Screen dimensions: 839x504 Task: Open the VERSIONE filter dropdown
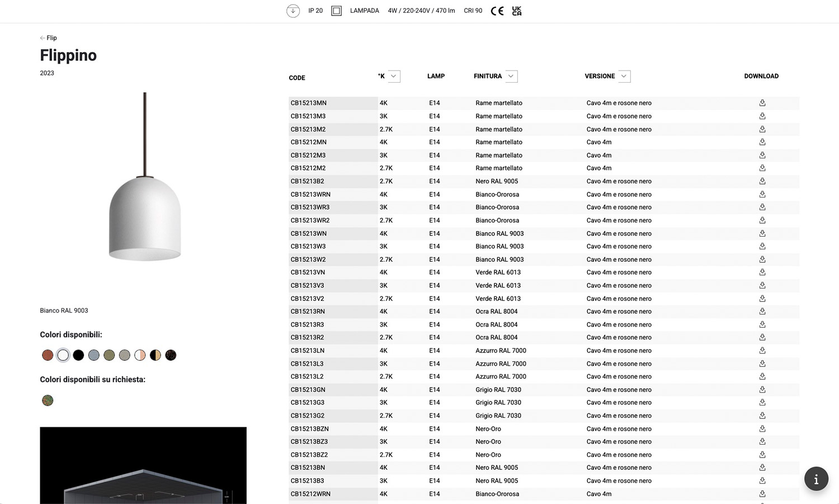[x=624, y=76]
